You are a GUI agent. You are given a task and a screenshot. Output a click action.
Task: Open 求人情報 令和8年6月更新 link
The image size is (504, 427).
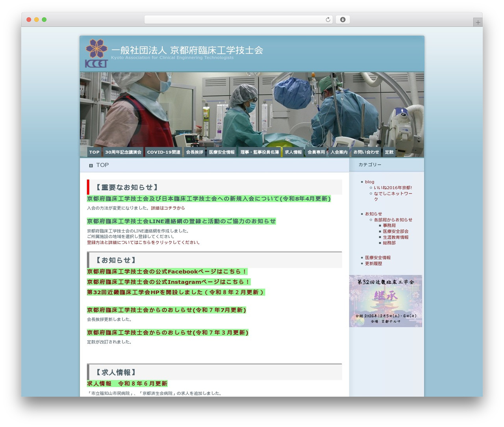coord(127,384)
